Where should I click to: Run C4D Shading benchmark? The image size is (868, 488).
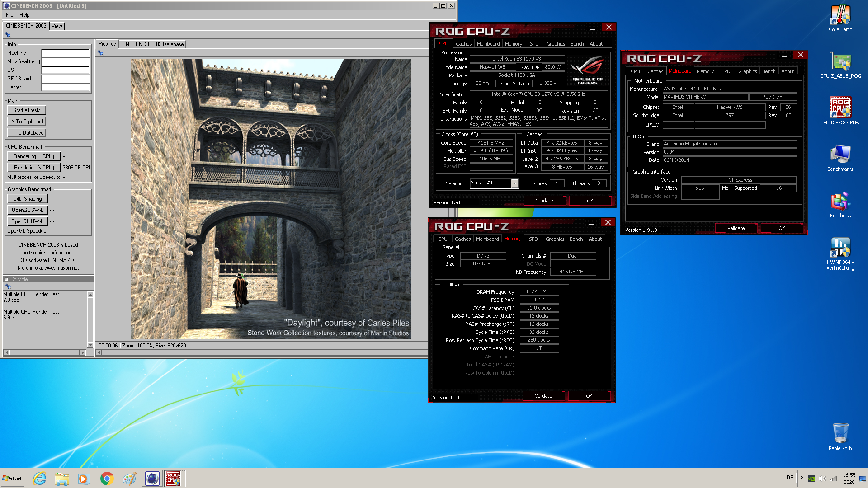(x=28, y=199)
